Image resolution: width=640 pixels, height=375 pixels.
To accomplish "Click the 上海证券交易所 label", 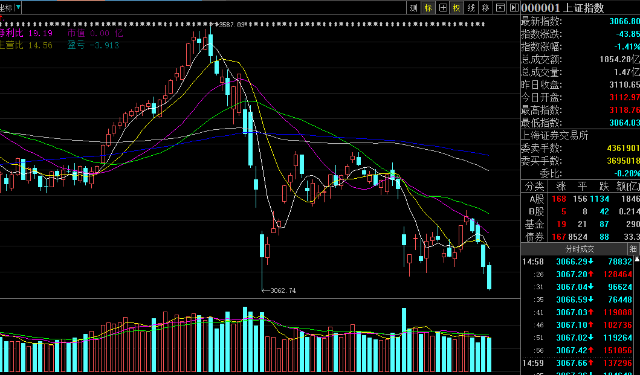I will [x=555, y=135].
